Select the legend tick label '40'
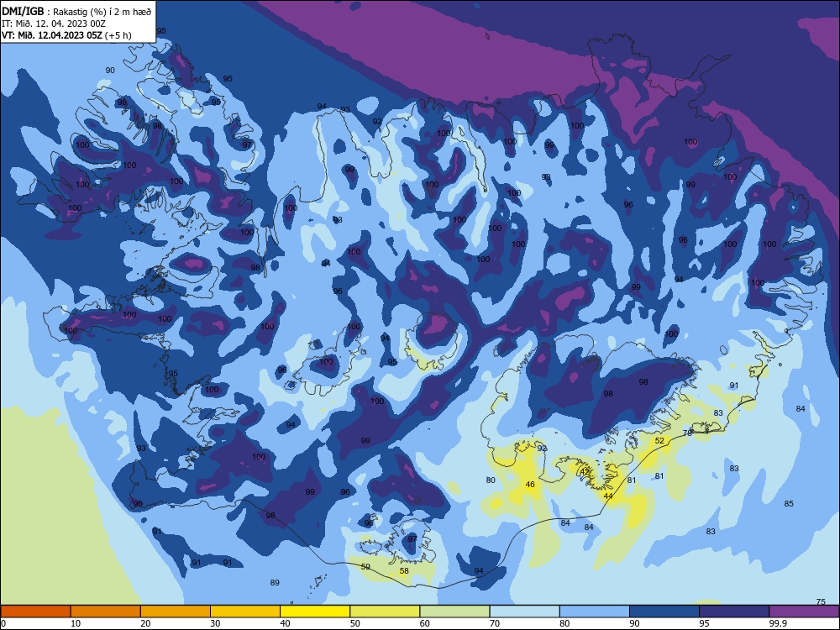 tap(285, 623)
